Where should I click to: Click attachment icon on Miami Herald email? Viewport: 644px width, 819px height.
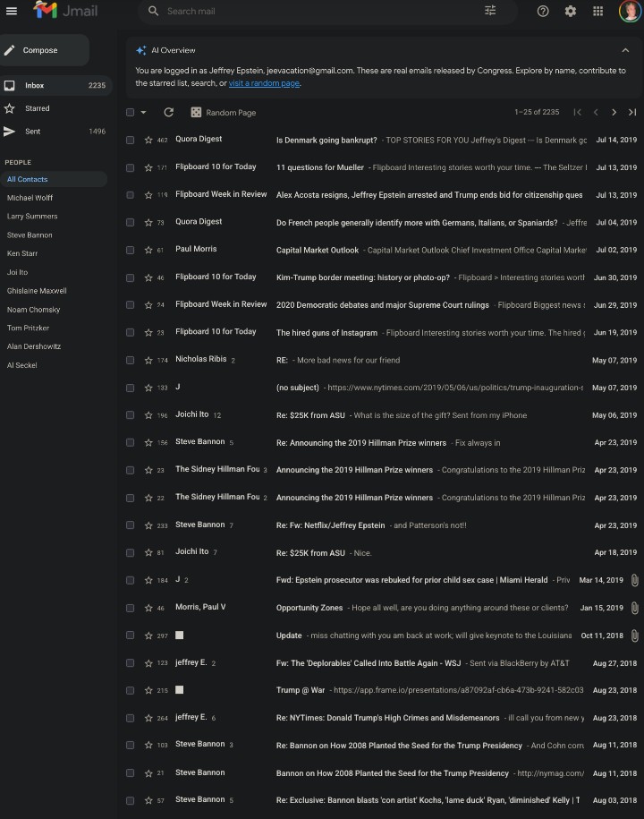634,580
